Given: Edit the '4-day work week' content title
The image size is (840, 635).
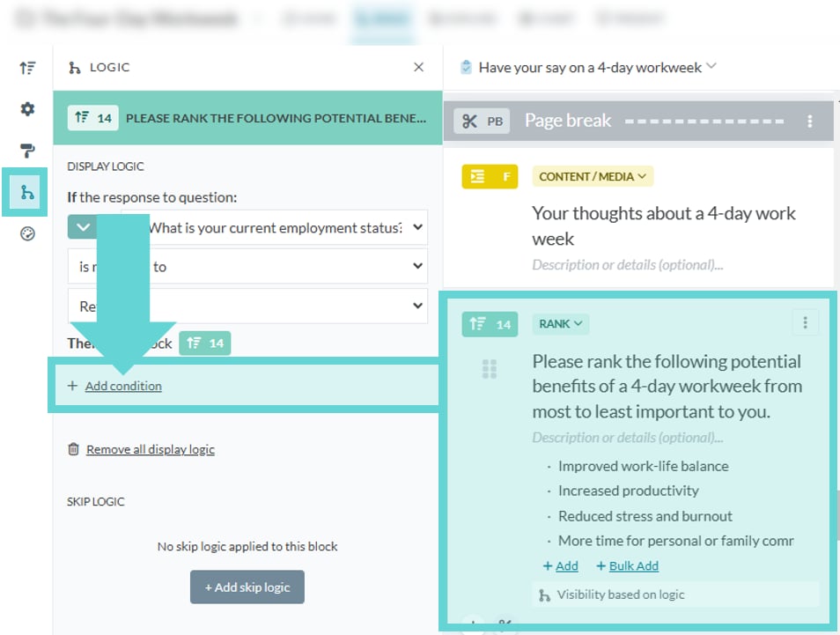Looking at the screenshot, I should pos(664,225).
